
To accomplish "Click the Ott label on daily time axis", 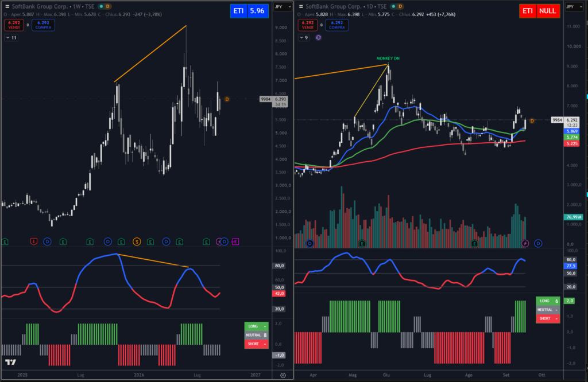I will pyautogui.click(x=541, y=375).
